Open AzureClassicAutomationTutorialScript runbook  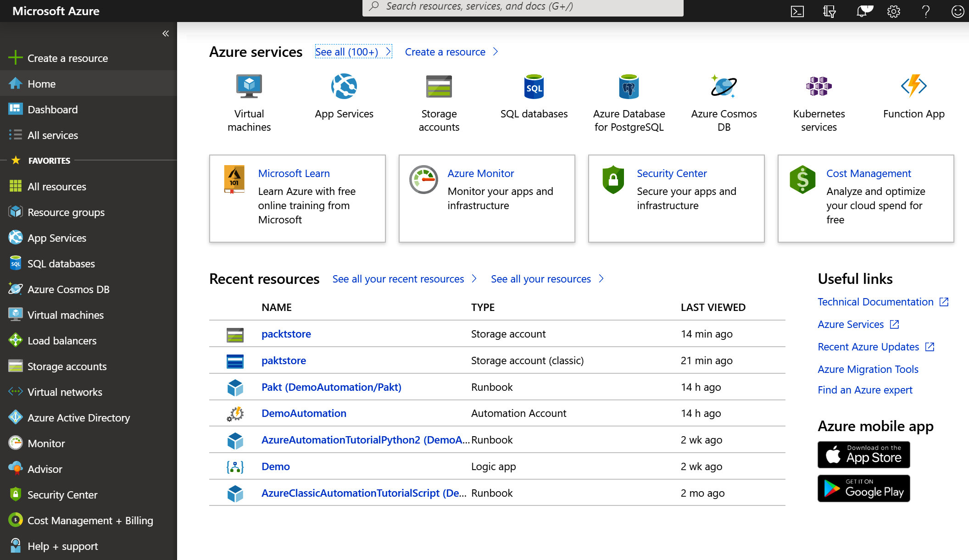(x=364, y=493)
